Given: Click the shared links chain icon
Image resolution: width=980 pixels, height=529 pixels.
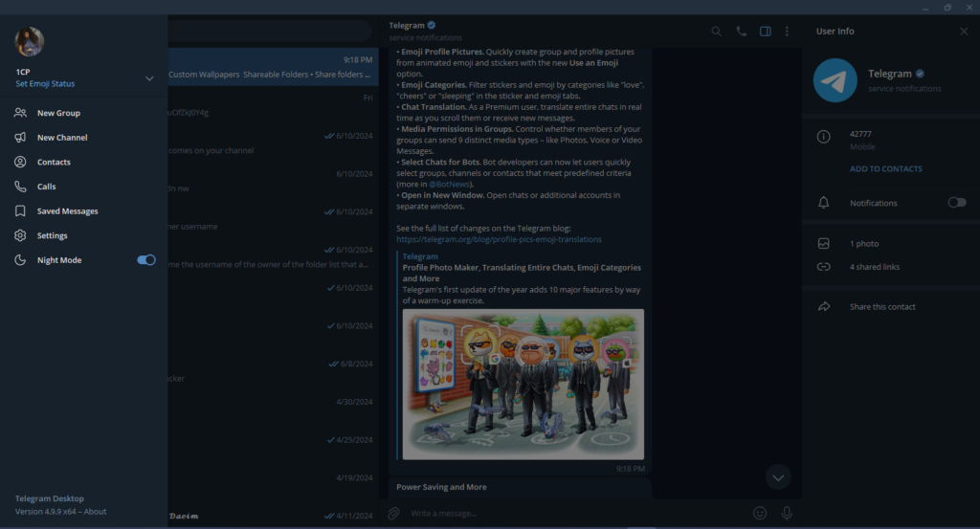Looking at the screenshot, I should [824, 267].
